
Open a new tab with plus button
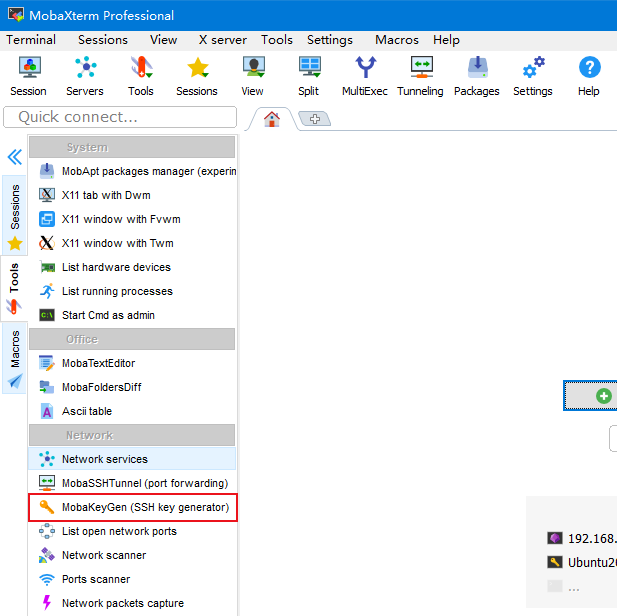coord(314,119)
